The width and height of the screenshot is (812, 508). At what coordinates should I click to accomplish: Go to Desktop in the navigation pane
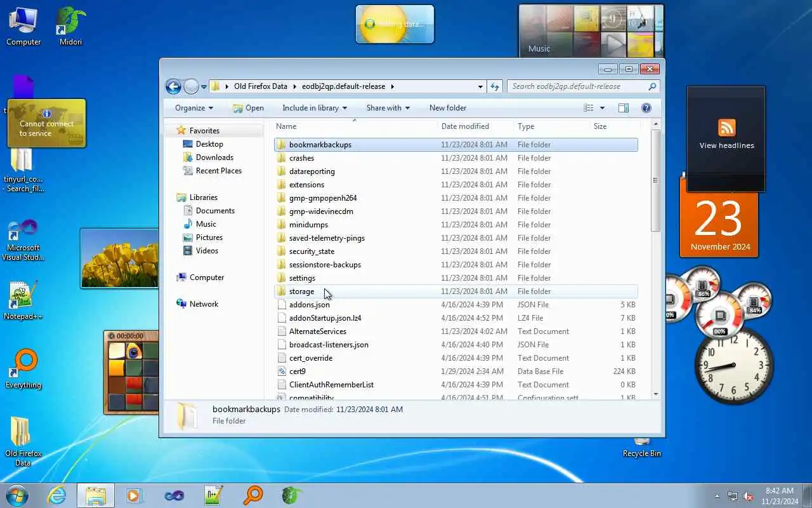point(209,144)
